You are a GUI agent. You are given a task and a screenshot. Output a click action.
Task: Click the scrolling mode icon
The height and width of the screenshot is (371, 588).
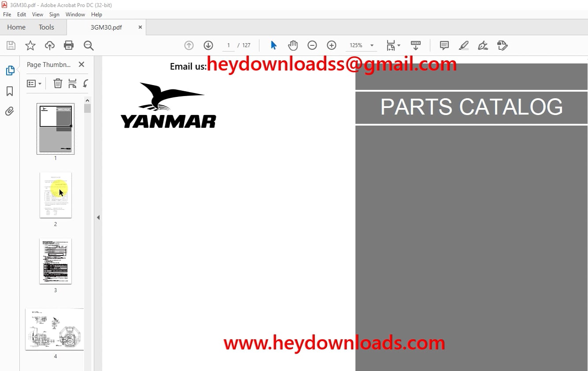(416, 45)
